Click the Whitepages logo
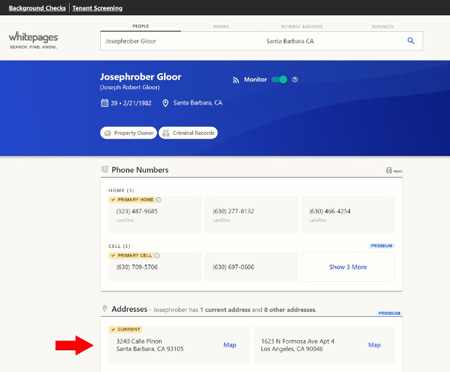 [x=33, y=40]
